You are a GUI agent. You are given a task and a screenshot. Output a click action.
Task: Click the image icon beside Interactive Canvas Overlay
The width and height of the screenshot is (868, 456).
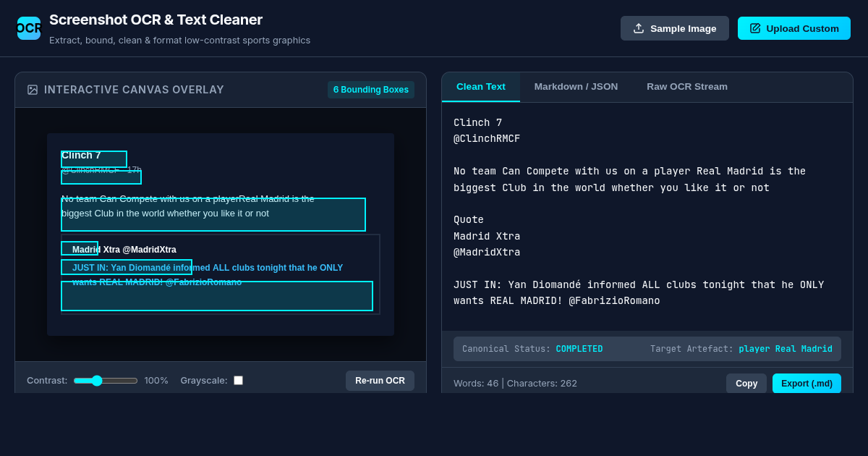click(x=33, y=90)
